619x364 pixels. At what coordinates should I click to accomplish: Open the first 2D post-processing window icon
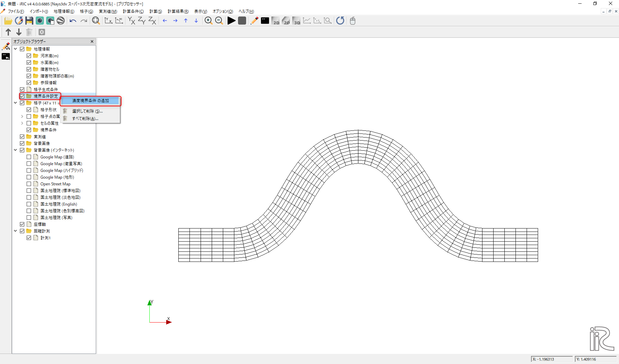pyautogui.click(x=275, y=21)
